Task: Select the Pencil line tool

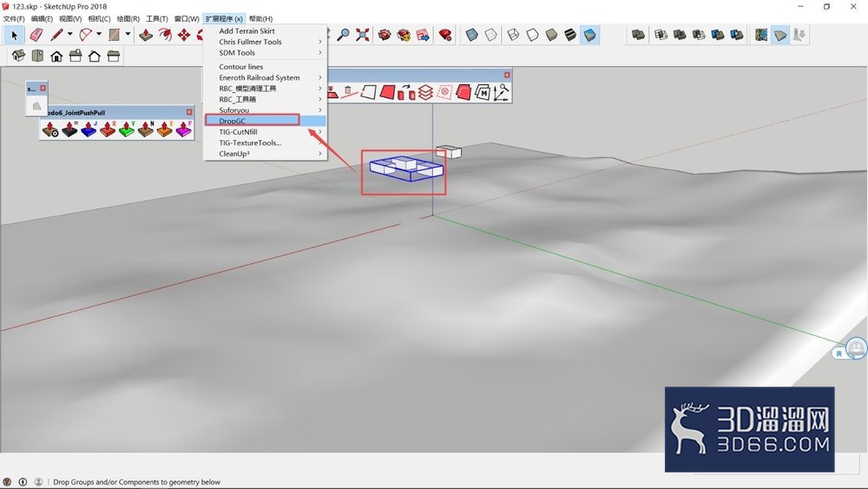Action: tap(56, 35)
